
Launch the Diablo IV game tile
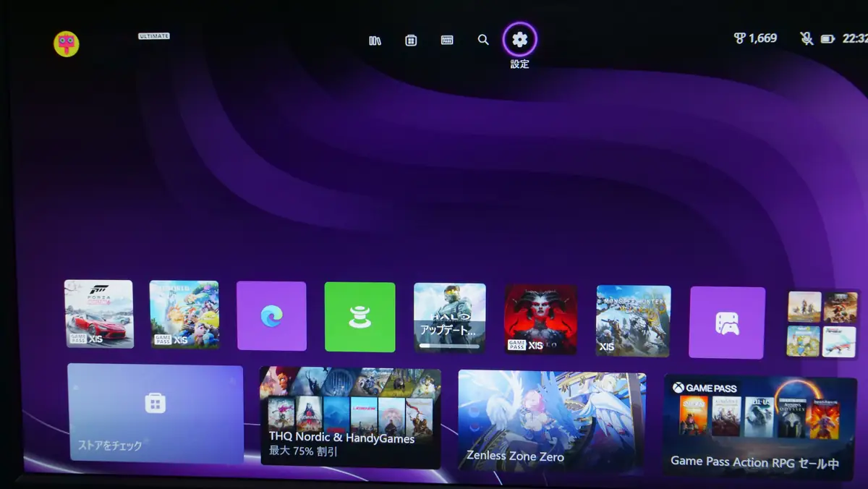click(x=540, y=319)
